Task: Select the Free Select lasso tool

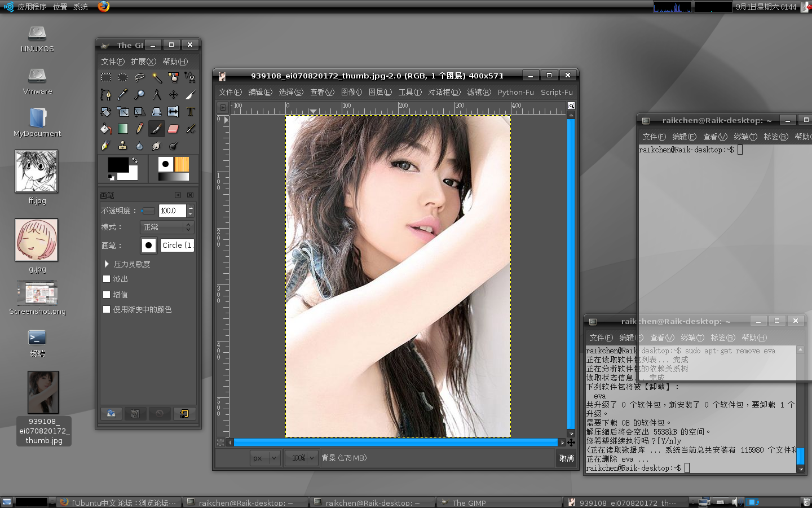Action: click(x=140, y=77)
